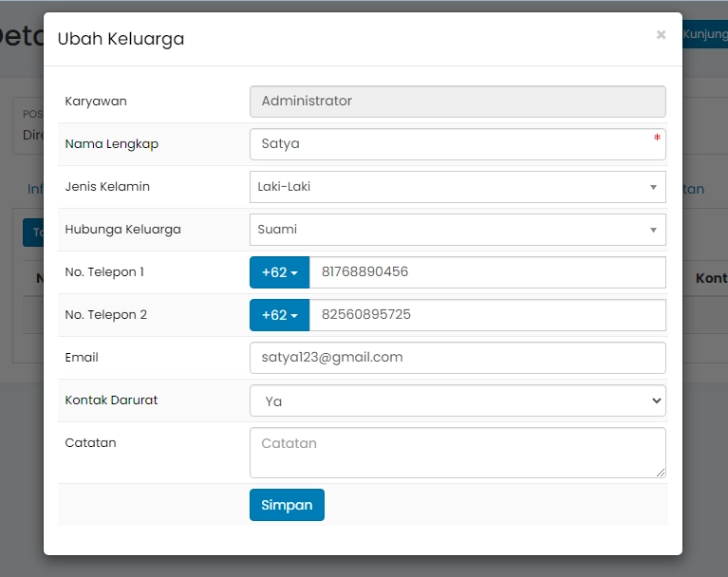Click the red required asterisk on Nama Lengkap
This screenshot has height=577, width=728.
657,139
